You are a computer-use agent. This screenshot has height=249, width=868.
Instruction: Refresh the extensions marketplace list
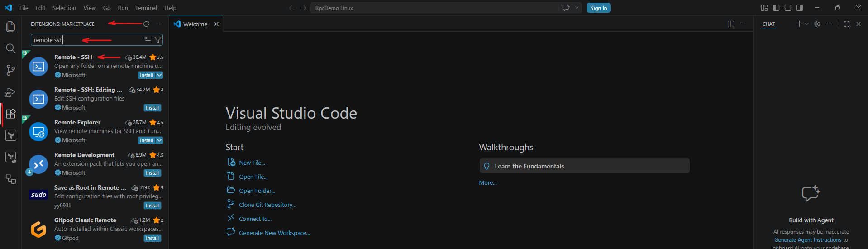[146, 24]
